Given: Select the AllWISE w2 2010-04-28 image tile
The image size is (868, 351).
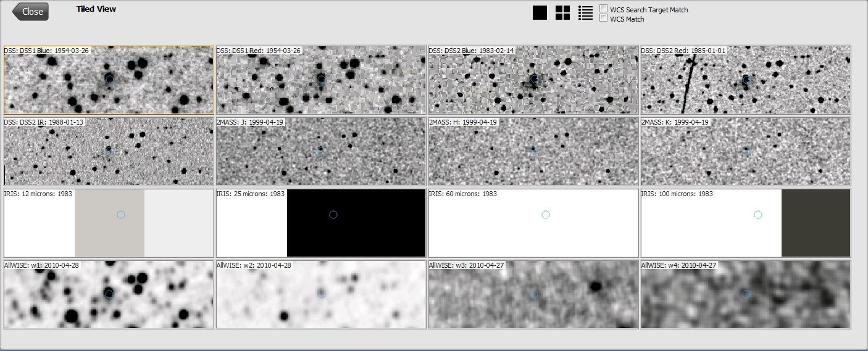Looking at the screenshot, I should pos(321,294).
